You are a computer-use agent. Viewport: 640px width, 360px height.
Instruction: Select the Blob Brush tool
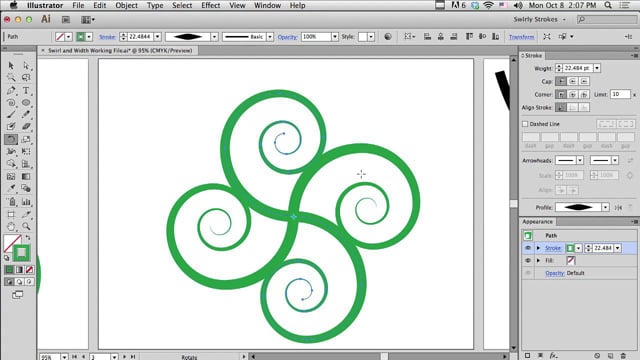pyautogui.click(x=11, y=127)
